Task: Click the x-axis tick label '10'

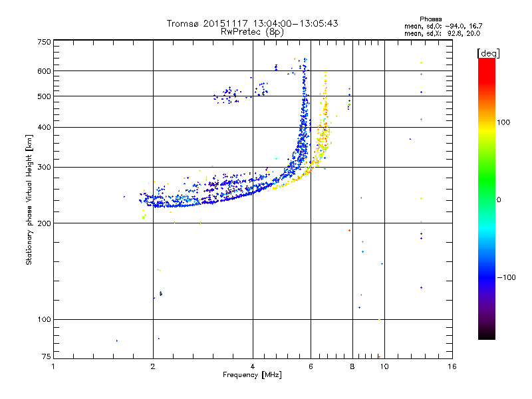Action: pos(384,366)
